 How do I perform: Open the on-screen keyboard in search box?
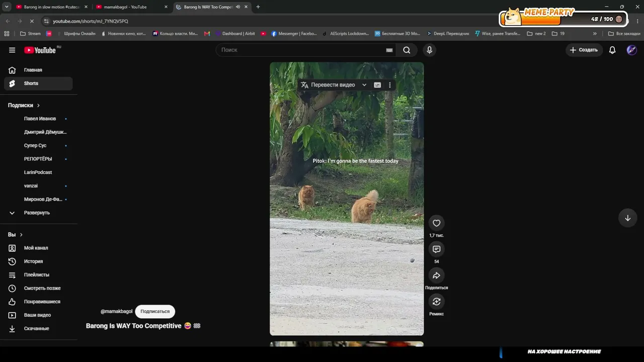point(389,50)
